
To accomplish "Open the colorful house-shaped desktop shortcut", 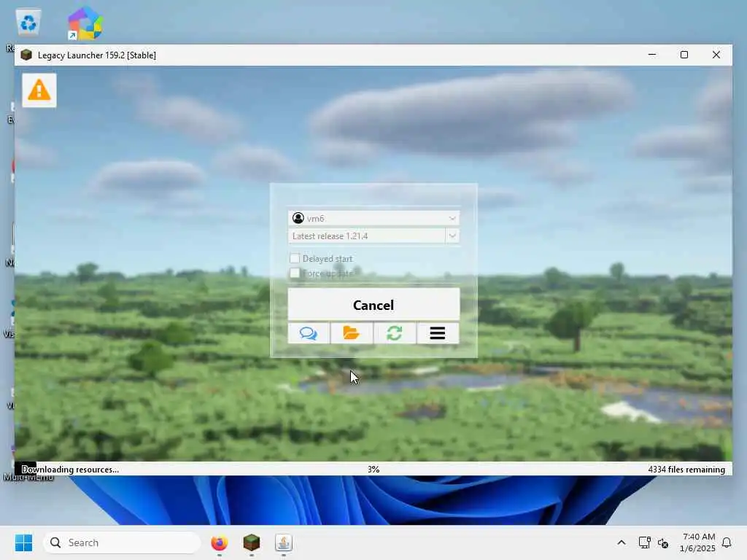I will click(x=85, y=23).
